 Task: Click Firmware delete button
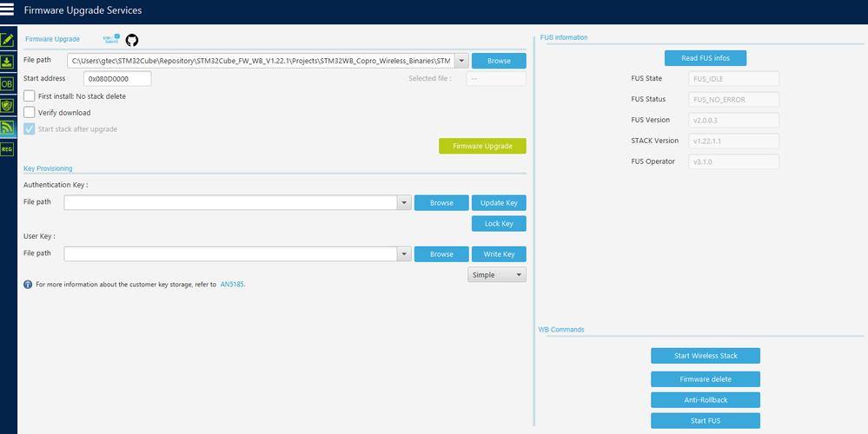click(x=706, y=379)
